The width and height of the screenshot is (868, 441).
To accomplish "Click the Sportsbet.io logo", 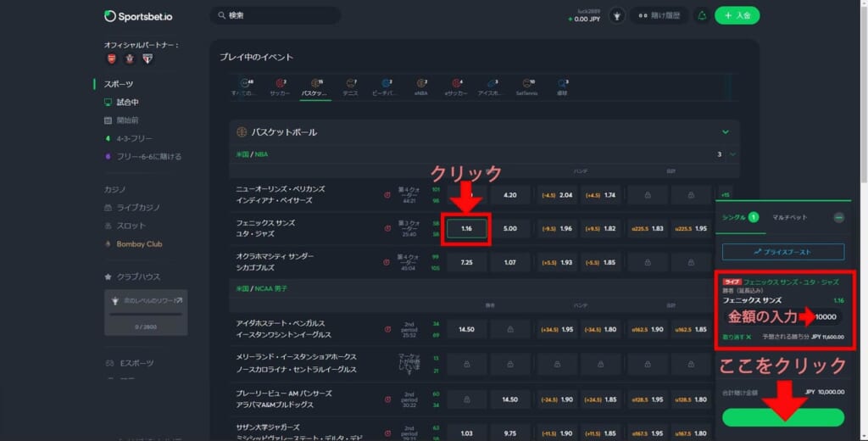I will (138, 16).
